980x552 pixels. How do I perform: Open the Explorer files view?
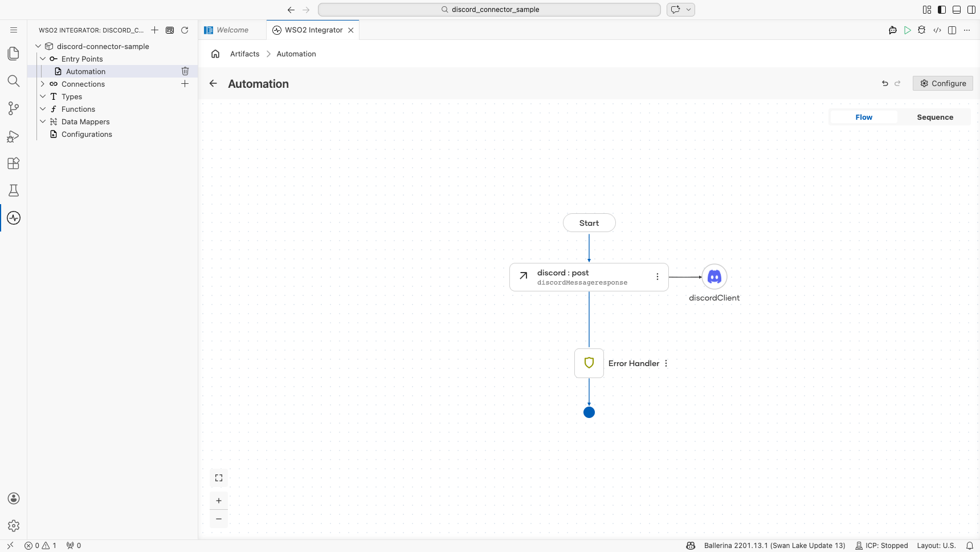pyautogui.click(x=14, y=54)
